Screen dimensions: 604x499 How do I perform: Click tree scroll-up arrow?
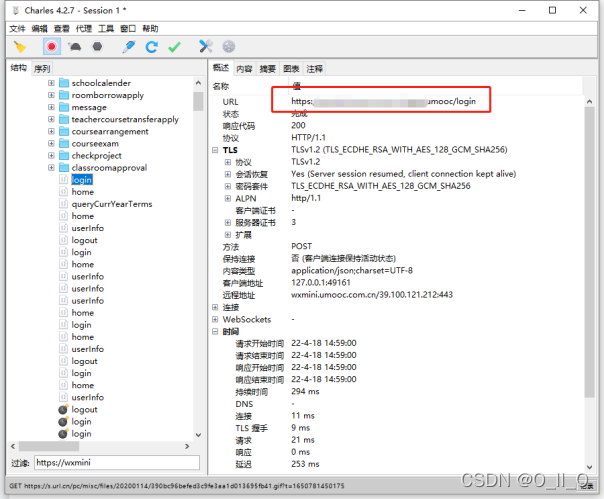click(198, 83)
